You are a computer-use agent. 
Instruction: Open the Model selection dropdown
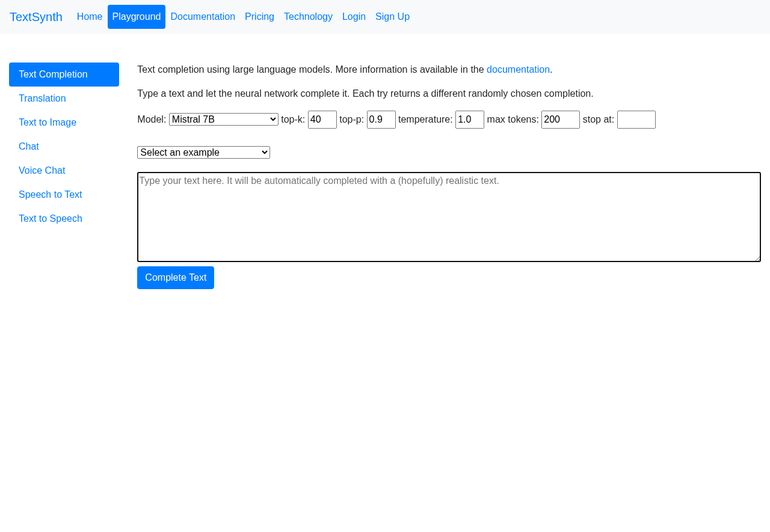[x=223, y=118]
